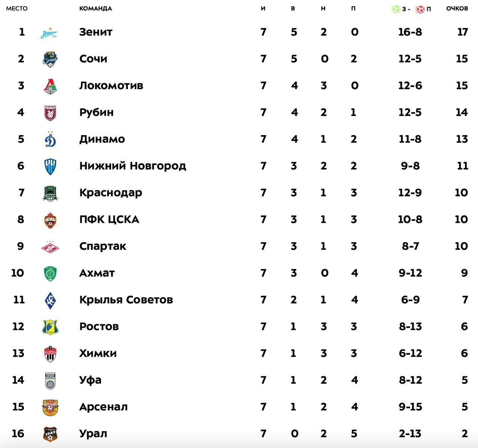Click the CSKA club emblem
The height and width of the screenshot is (448, 478).
[50, 220]
